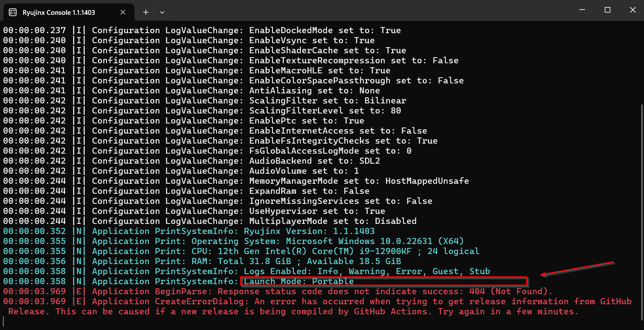
Task: Click the EnableDockedMode set to: True line
Action: pos(202,31)
